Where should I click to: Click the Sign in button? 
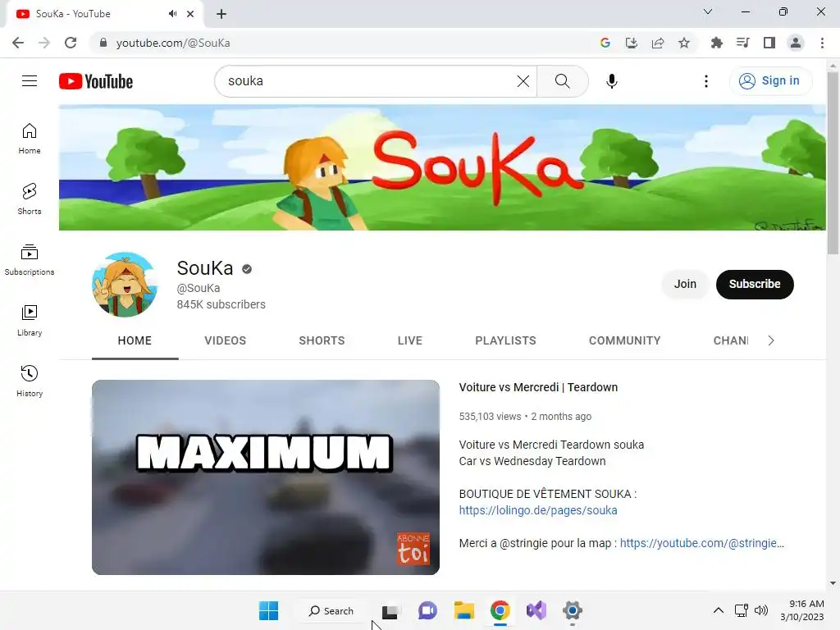tap(770, 81)
